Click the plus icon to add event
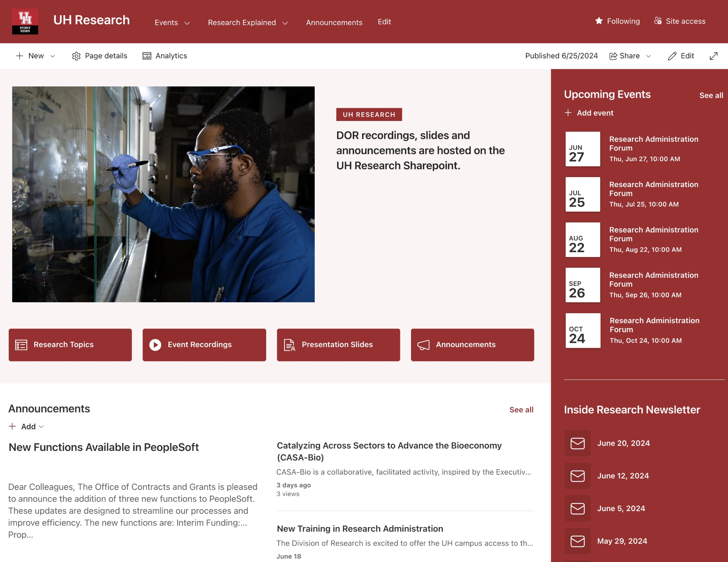This screenshot has height=562, width=728. 568,113
